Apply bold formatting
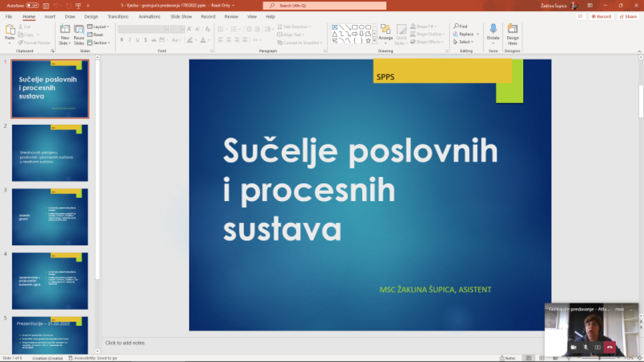 [121, 40]
